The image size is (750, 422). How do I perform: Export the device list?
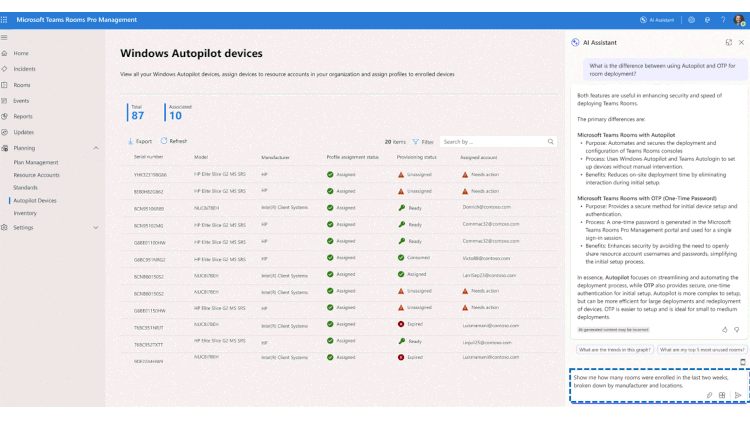click(140, 142)
